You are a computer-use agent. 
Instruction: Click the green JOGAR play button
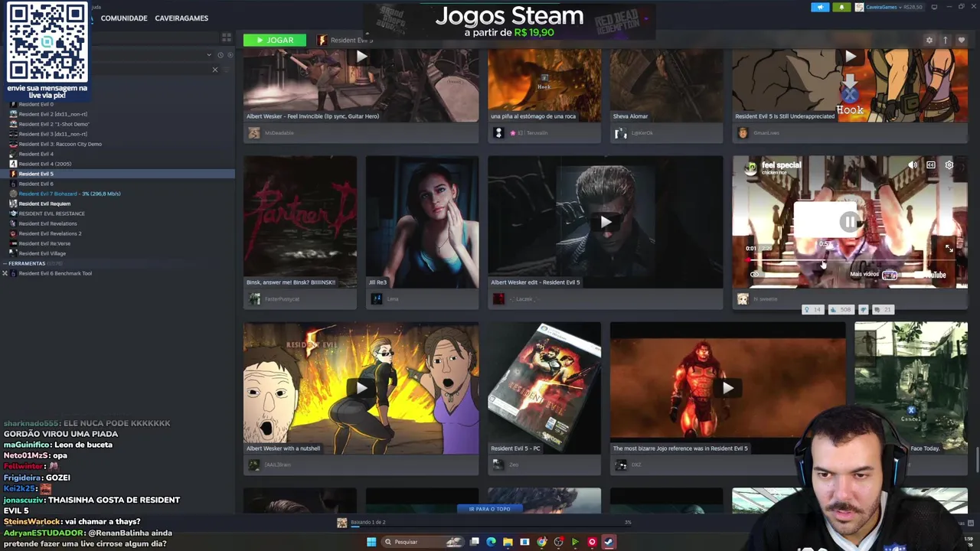[x=274, y=40]
